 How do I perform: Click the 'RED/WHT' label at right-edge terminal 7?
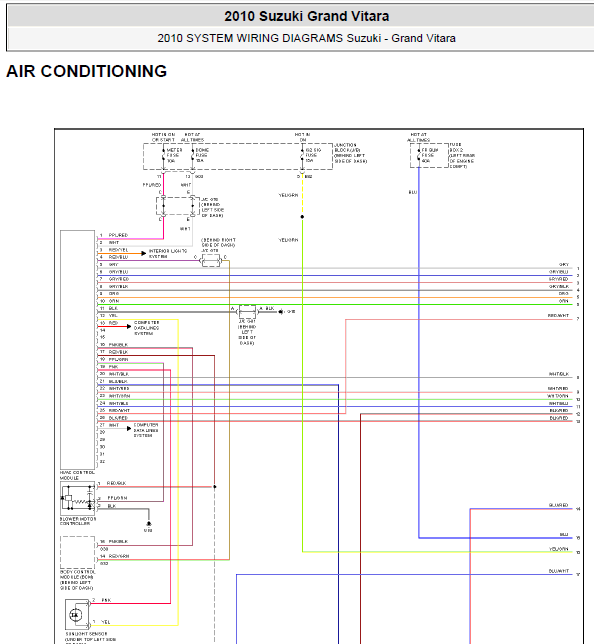558,315
